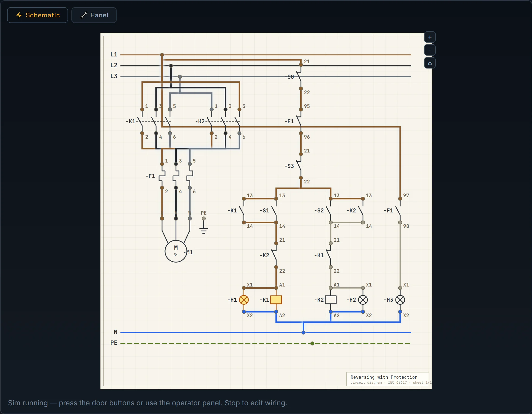
Task: Click the -H3 lamp label
Action: [388, 300]
